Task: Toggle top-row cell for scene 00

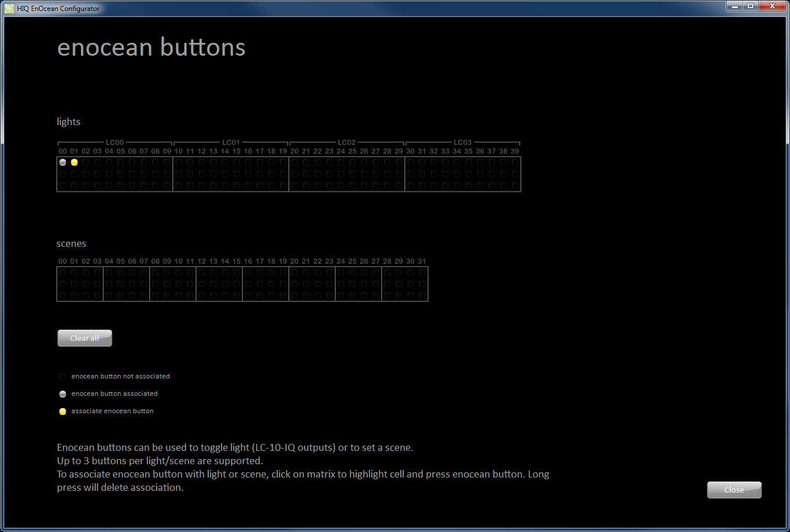Action: point(63,272)
